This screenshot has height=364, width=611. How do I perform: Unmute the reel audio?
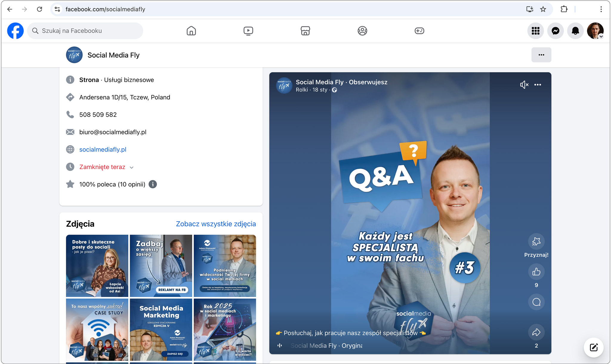(524, 85)
